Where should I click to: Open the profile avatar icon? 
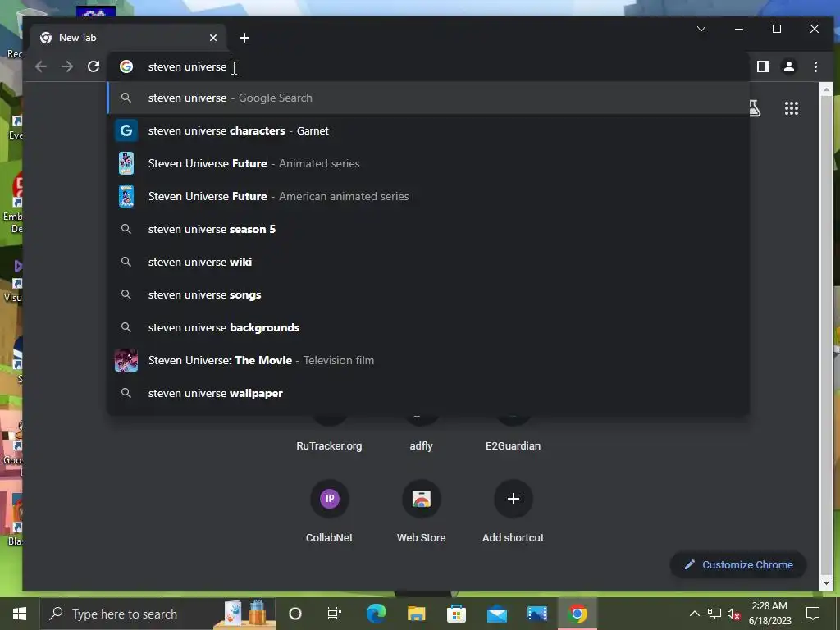click(788, 66)
